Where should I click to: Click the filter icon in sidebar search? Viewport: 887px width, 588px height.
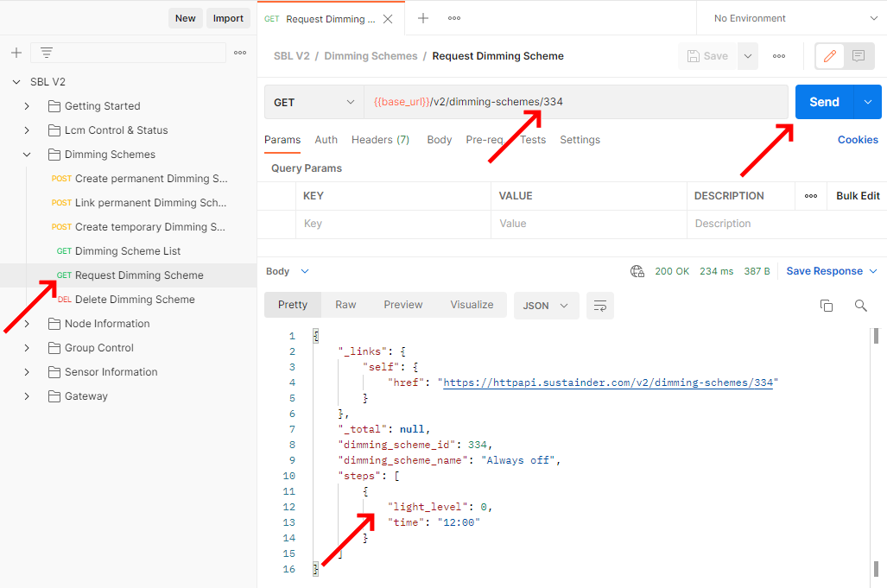point(47,53)
